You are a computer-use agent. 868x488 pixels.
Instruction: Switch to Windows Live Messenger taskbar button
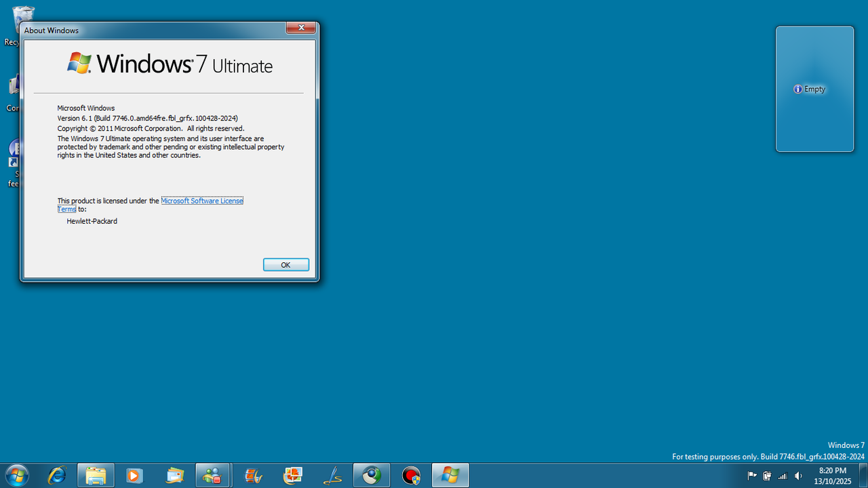coord(213,476)
